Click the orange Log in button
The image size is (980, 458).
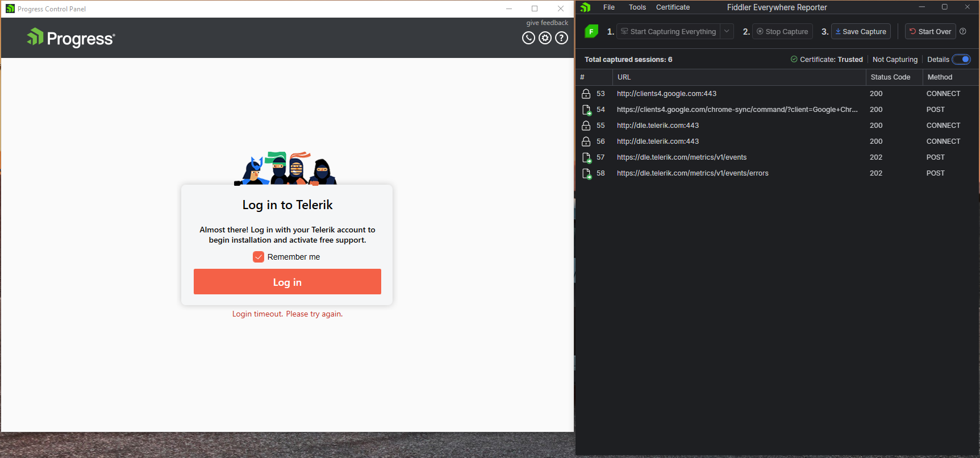click(287, 282)
